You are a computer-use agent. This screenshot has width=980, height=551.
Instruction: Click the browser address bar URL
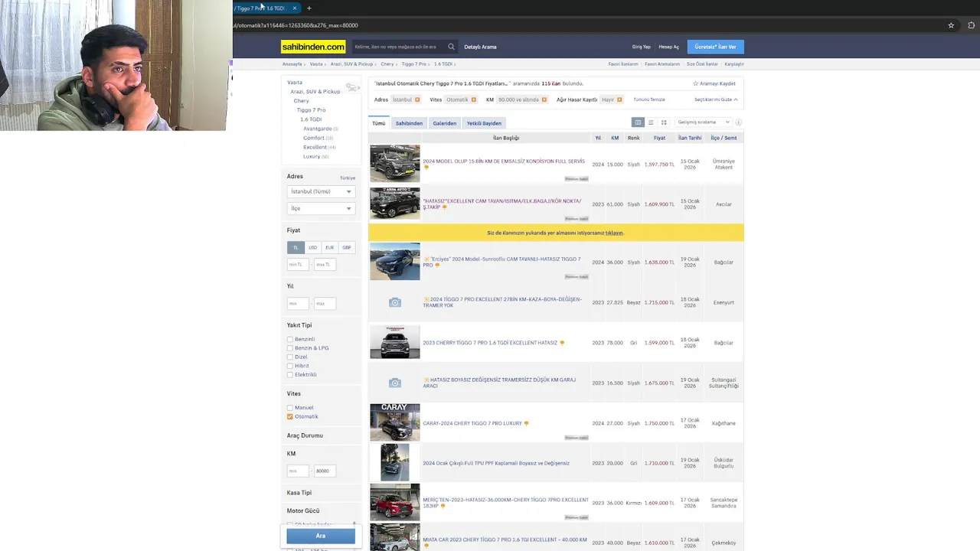coord(296,25)
